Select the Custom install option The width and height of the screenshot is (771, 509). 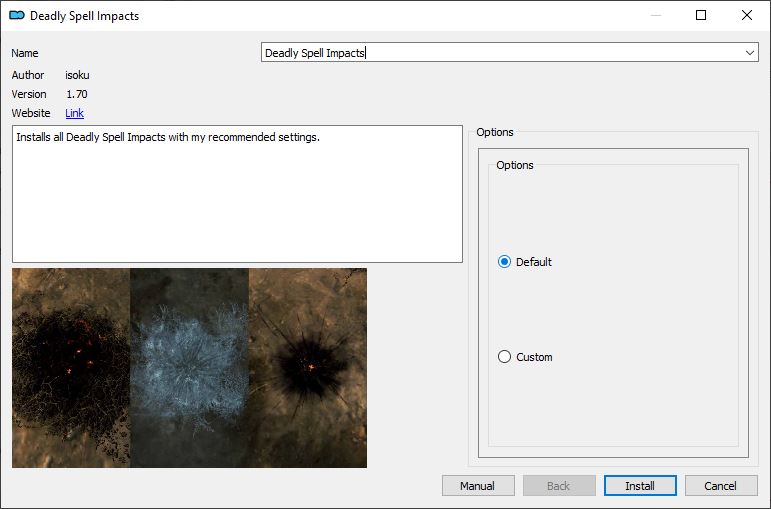[525, 357]
